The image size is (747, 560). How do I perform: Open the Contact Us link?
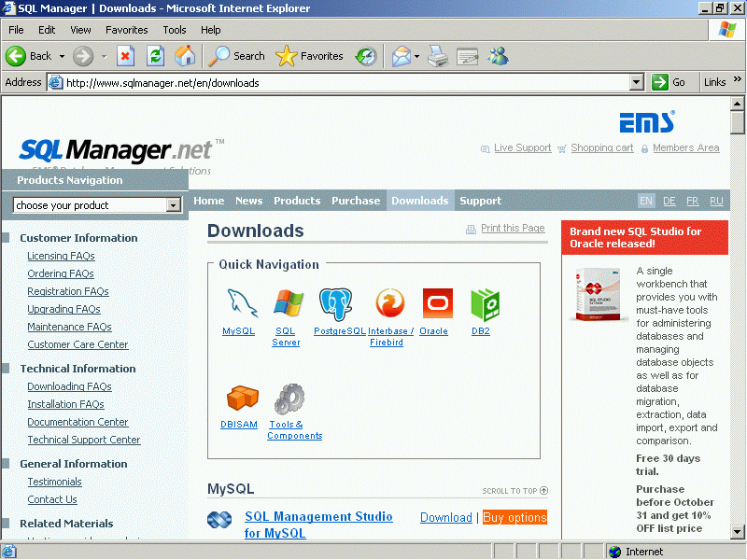tap(52, 499)
